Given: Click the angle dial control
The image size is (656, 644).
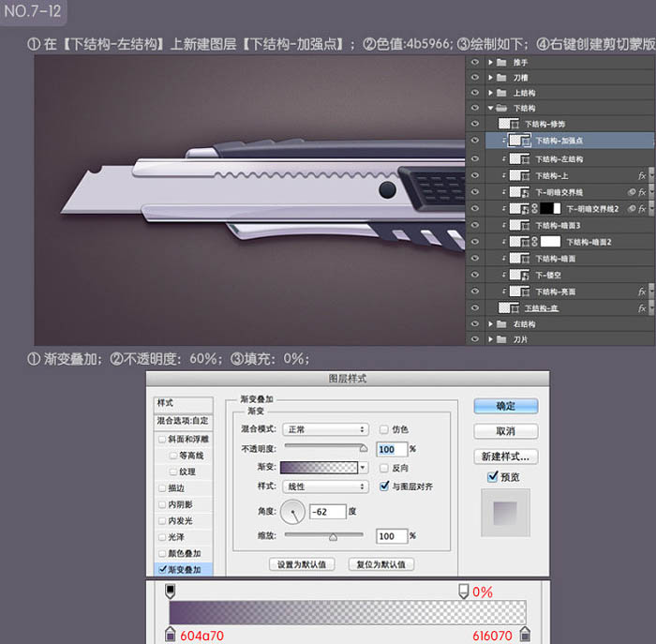Looking at the screenshot, I should pyautogui.click(x=292, y=511).
